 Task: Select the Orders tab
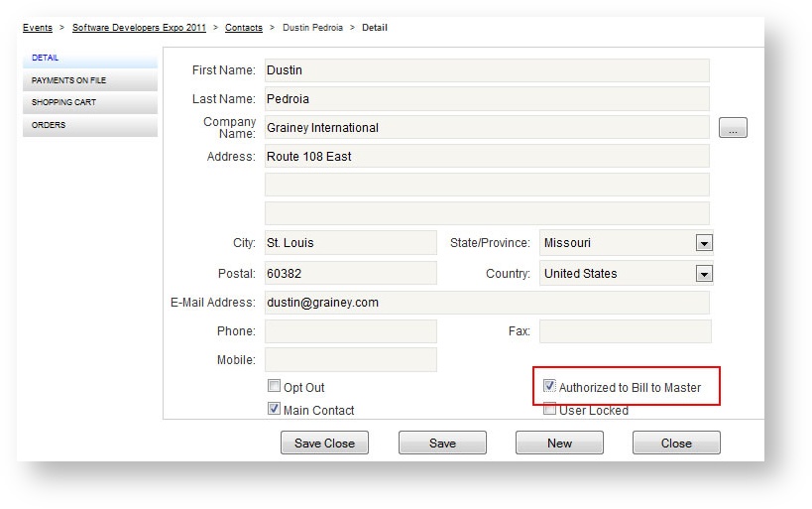point(89,125)
